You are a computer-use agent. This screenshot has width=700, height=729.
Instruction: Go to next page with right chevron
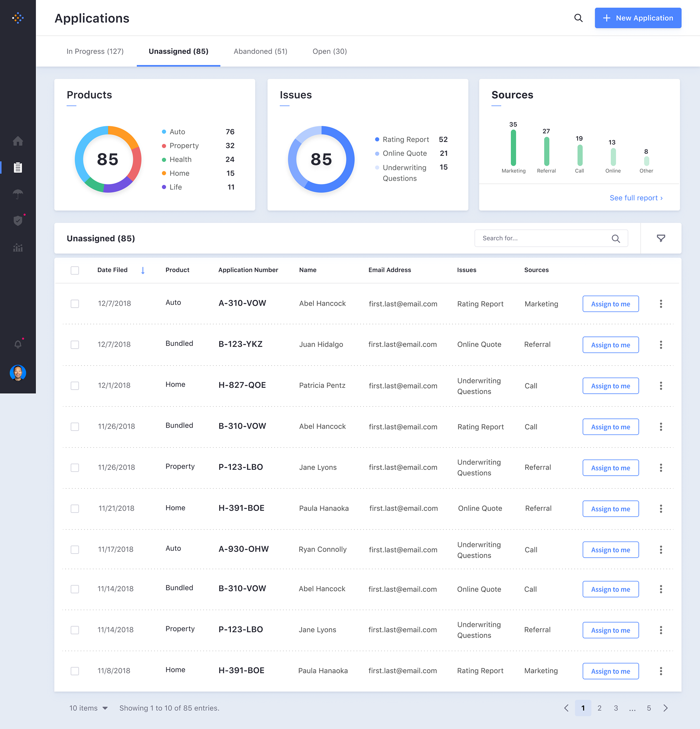665,708
